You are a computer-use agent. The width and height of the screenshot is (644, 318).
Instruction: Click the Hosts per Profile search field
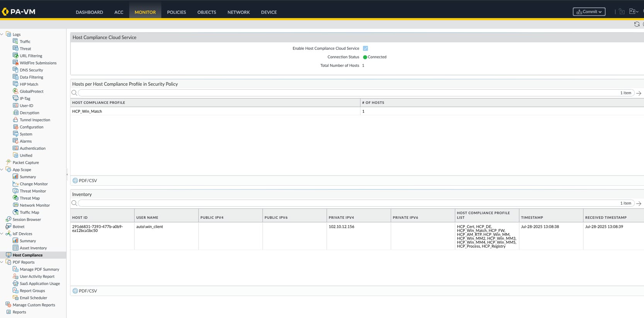click(x=348, y=93)
